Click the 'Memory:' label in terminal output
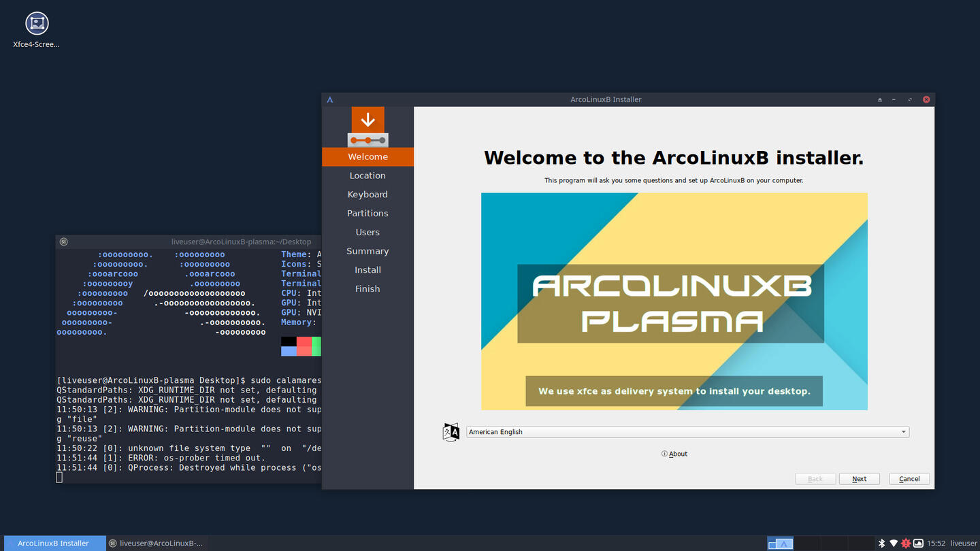Image resolution: width=980 pixels, height=551 pixels. point(299,322)
